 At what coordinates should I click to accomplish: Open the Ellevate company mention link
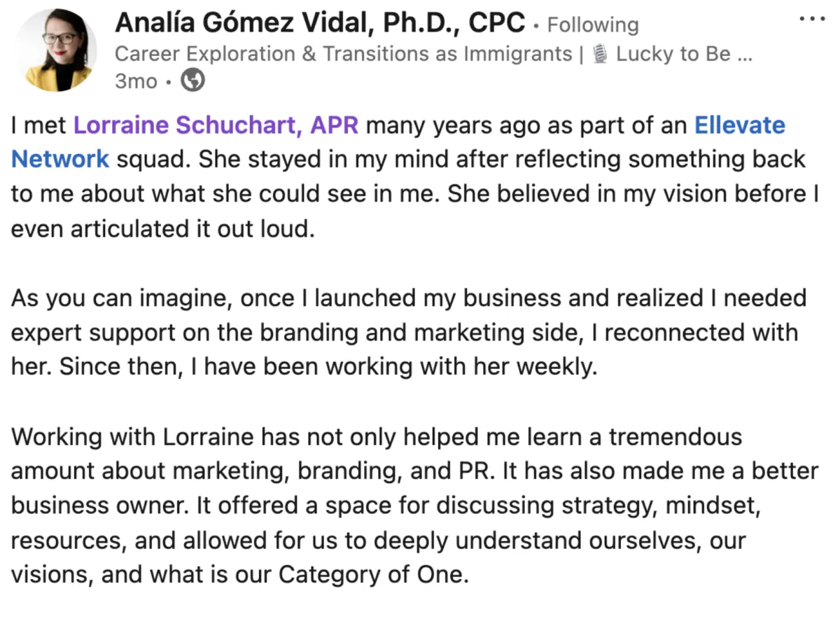click(x=739, y=125)
